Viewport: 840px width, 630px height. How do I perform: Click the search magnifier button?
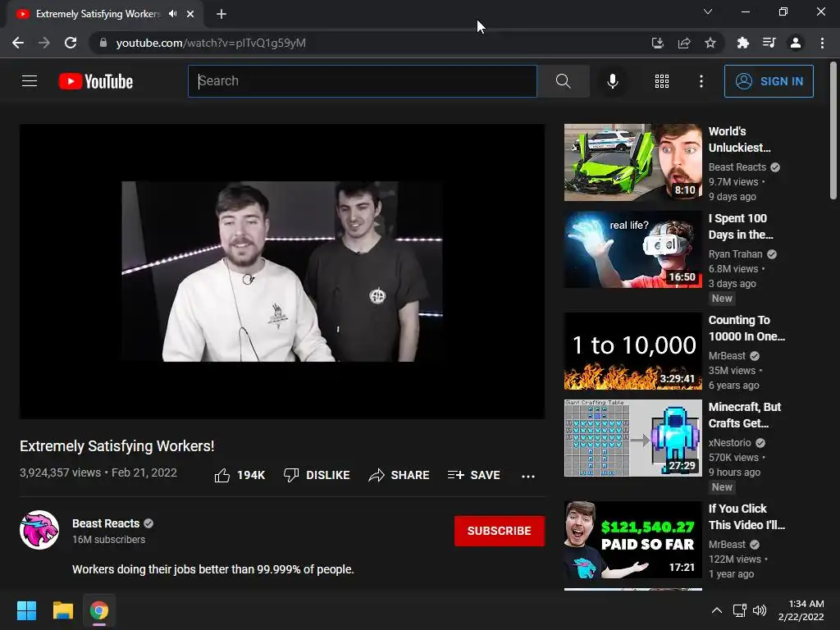563,81
